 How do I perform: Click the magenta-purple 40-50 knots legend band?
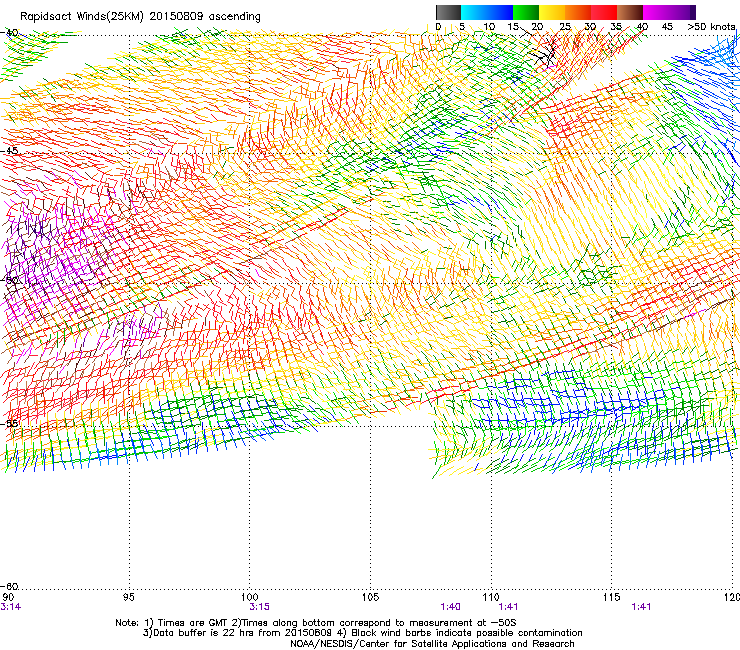click(x=669, y=12)
